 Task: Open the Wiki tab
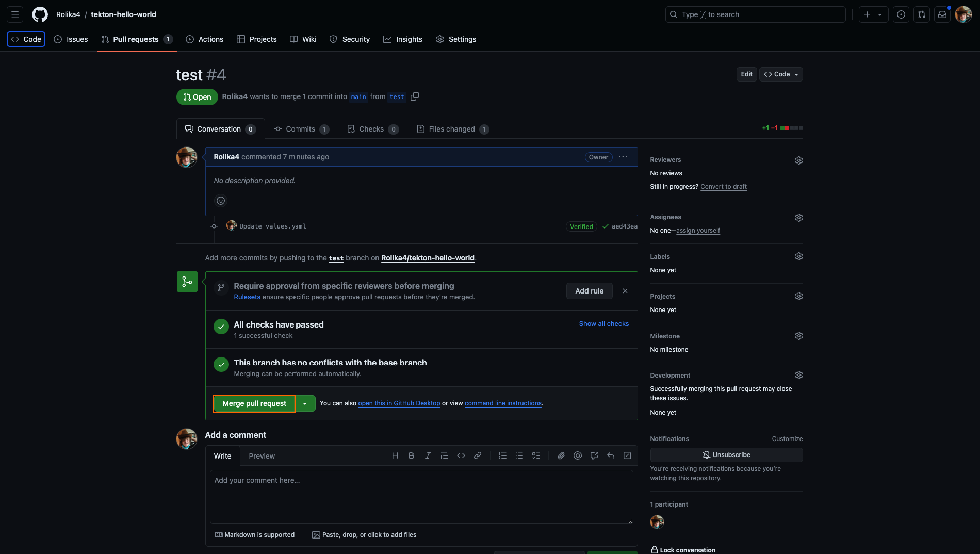(303, 39)
